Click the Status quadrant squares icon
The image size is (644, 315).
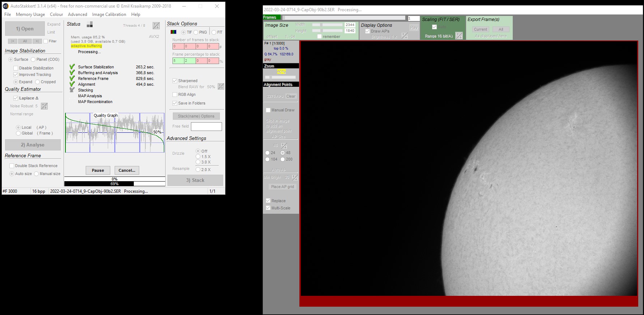tap(90, 24)
